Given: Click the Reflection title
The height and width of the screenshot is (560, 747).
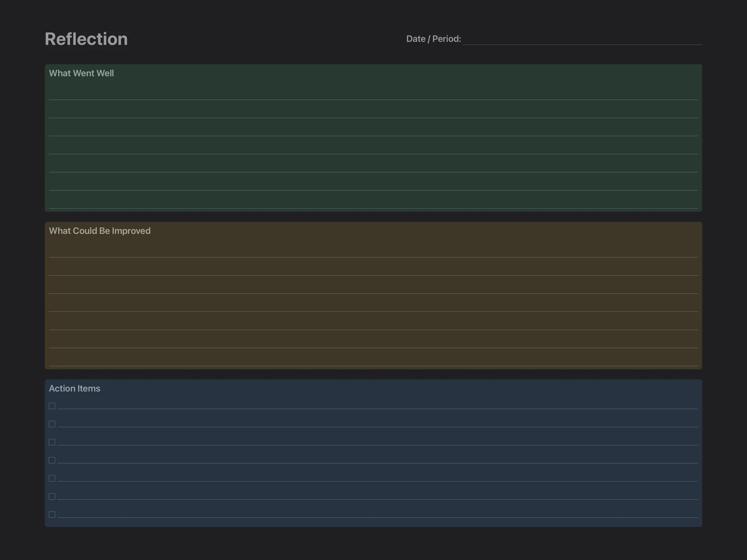Looking at the screenshot, I should tap(86, 39).
